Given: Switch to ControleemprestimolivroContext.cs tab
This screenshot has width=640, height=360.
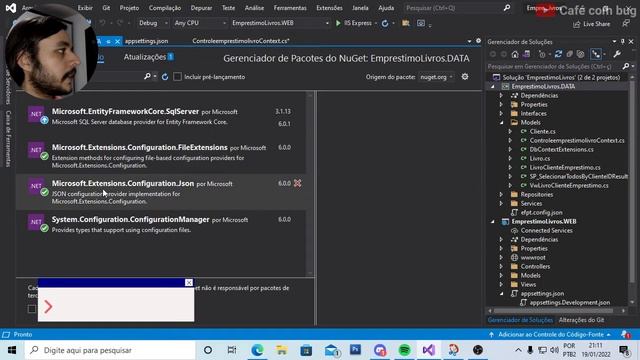Looking at the screenshot, I should coord(241,41).
